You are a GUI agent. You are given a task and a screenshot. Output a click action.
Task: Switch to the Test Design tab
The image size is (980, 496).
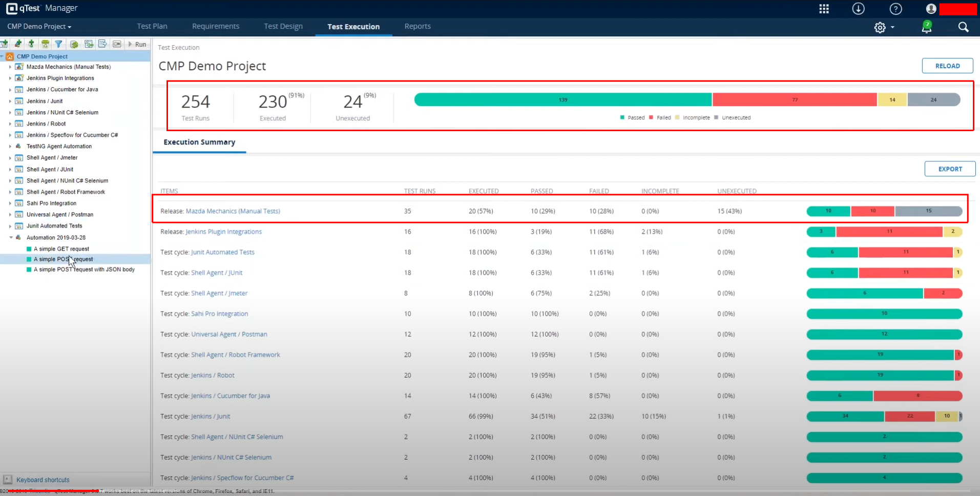coord(283,26)
